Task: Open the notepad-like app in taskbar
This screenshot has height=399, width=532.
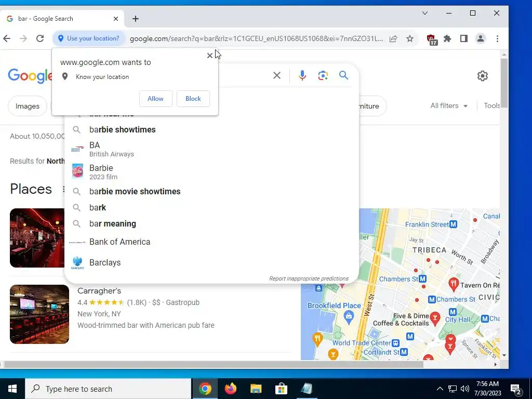Action: click(307, 389)
